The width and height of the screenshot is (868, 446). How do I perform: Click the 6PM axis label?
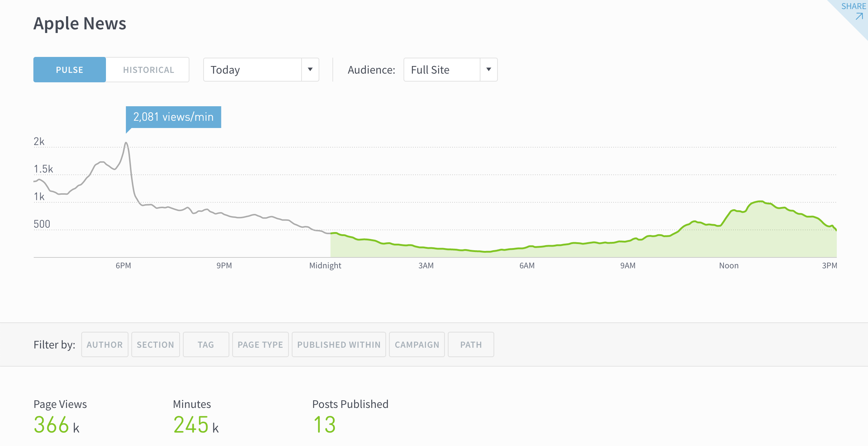pos(123,265)
